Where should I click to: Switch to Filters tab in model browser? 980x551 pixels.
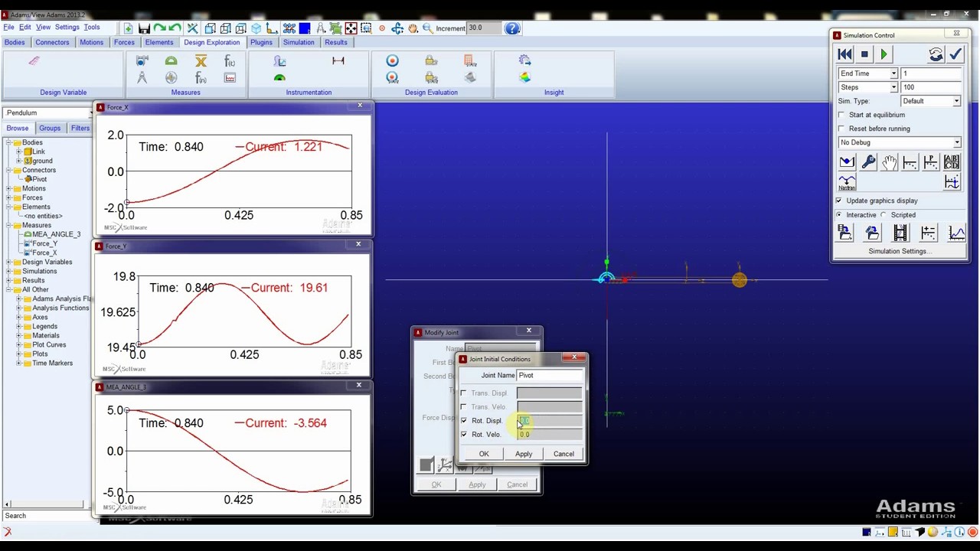(x=80, y=128)
